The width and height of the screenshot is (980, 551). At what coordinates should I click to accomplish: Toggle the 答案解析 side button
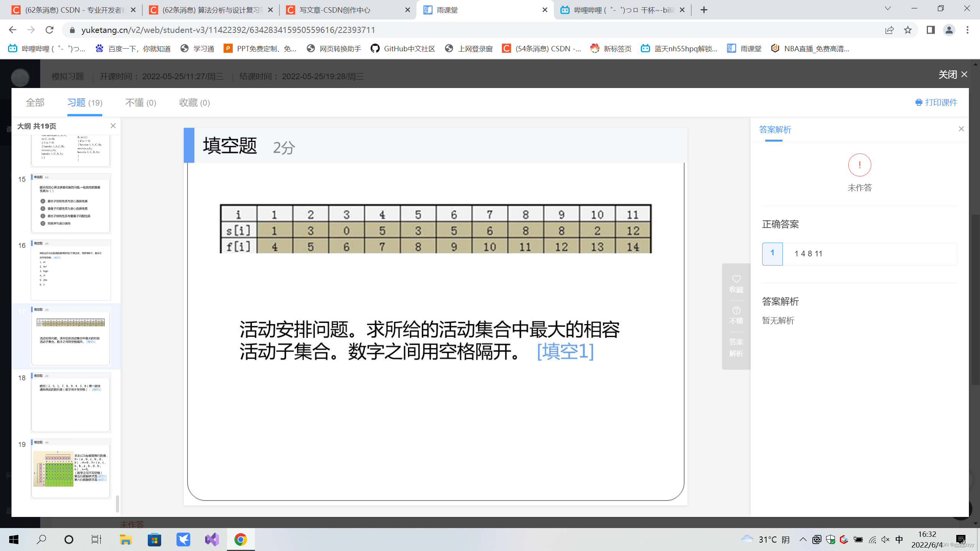click(736, 347)
